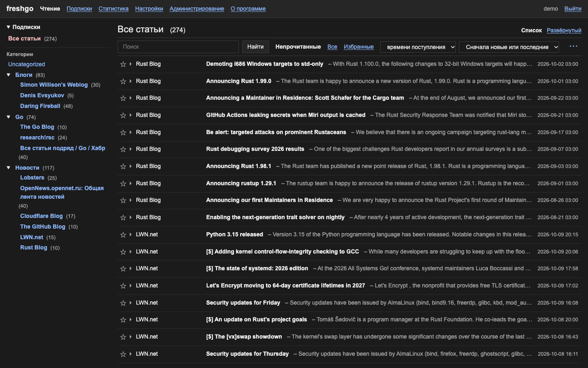
Task: Collapse the Подписки sidebar section
Action: (x=9, y=27)
